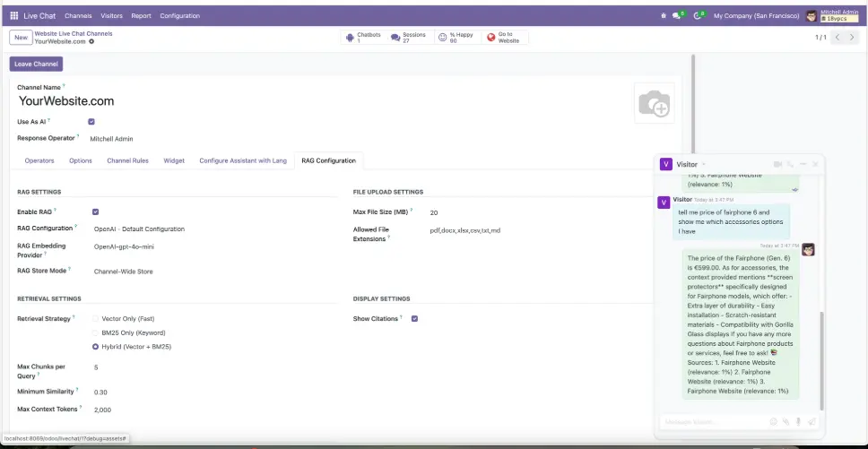868x449 pixels.
Task: Open the Sessions stat button
Action: point(409,38)
